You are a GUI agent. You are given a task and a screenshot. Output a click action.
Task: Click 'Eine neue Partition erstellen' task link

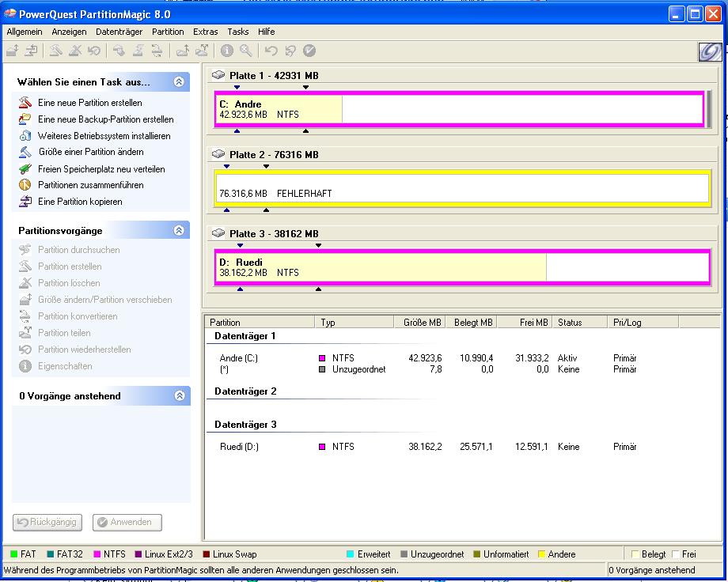90,103
